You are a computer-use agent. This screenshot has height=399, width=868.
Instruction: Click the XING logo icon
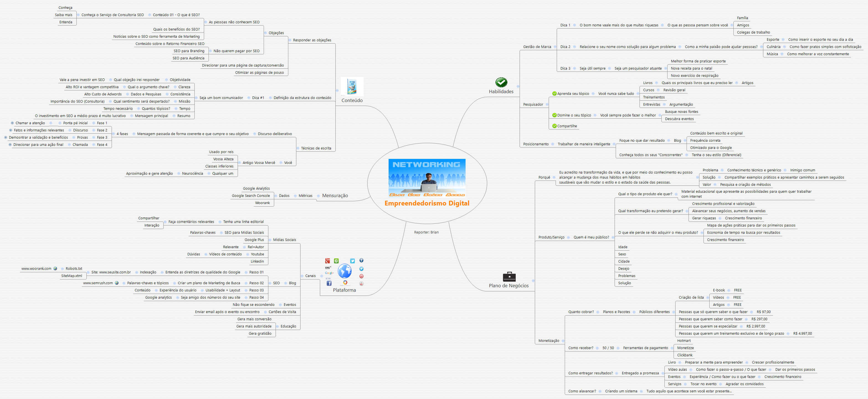coord(328,268)
